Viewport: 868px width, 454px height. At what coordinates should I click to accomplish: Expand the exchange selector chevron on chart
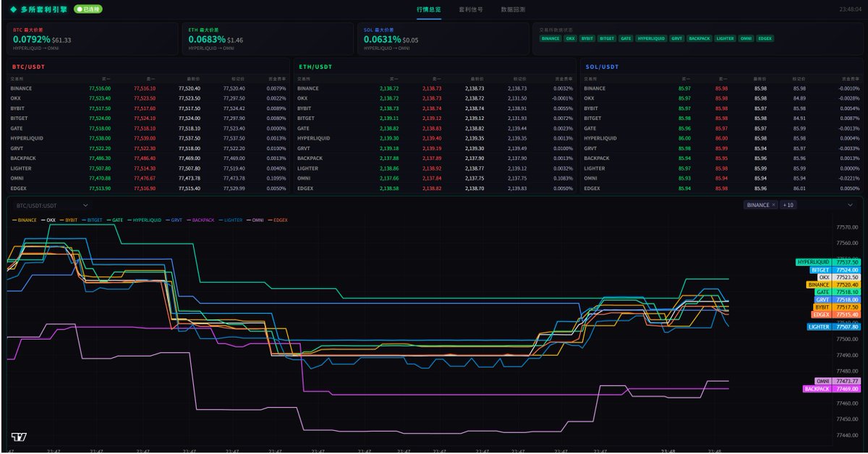[x=850, y=205]
